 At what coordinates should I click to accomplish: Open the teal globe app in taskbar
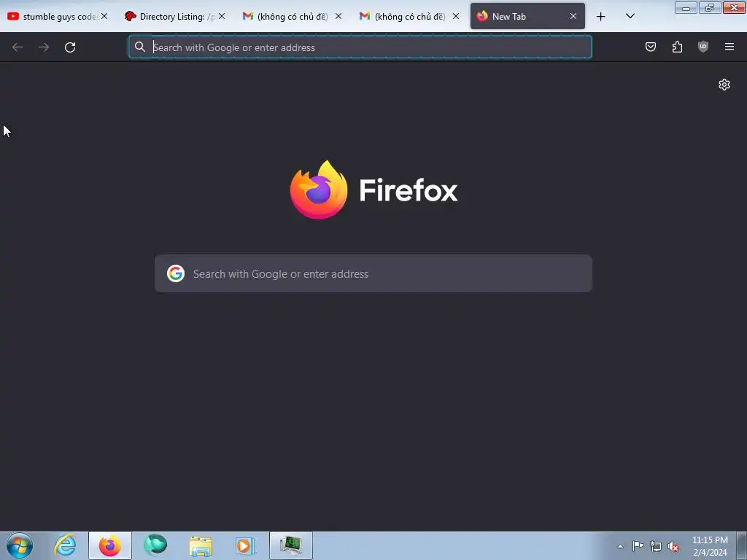pyautogui.click(x=155, y=545)
